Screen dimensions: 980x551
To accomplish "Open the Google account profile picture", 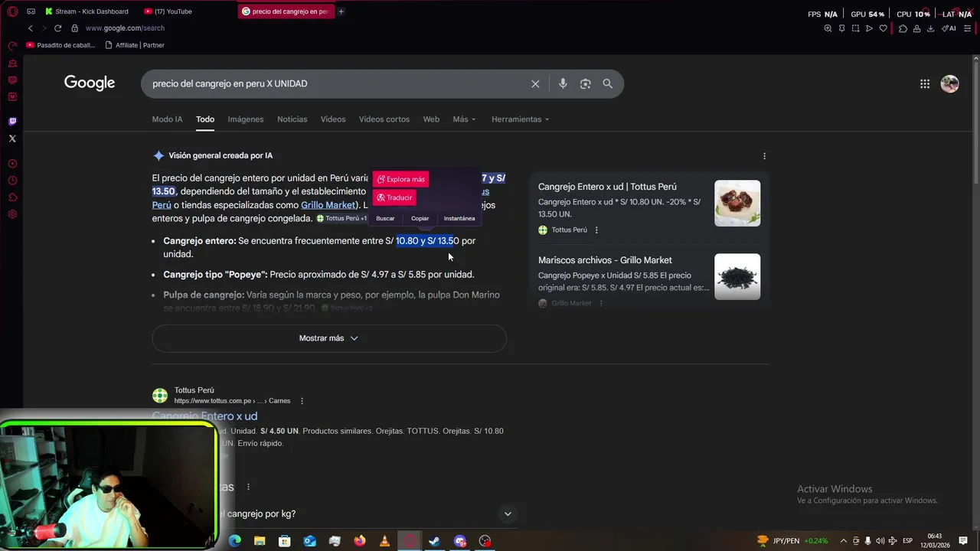I will click(x=949, y=83).
